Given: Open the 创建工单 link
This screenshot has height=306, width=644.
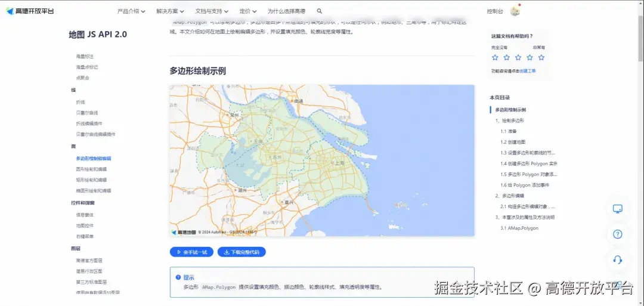Looking at the screenshot, I should (x=528, y=71).
